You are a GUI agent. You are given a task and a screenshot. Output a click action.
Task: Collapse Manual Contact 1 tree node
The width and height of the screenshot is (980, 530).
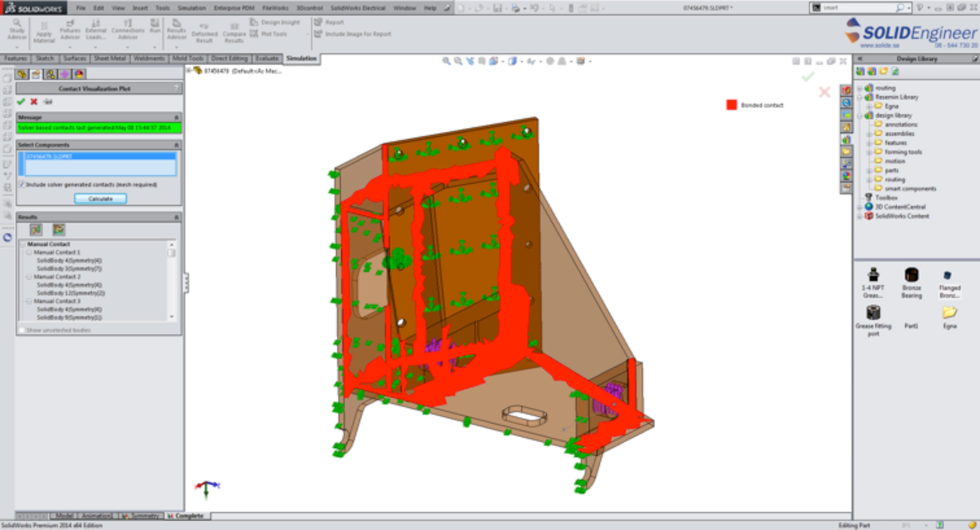[29, 252]
